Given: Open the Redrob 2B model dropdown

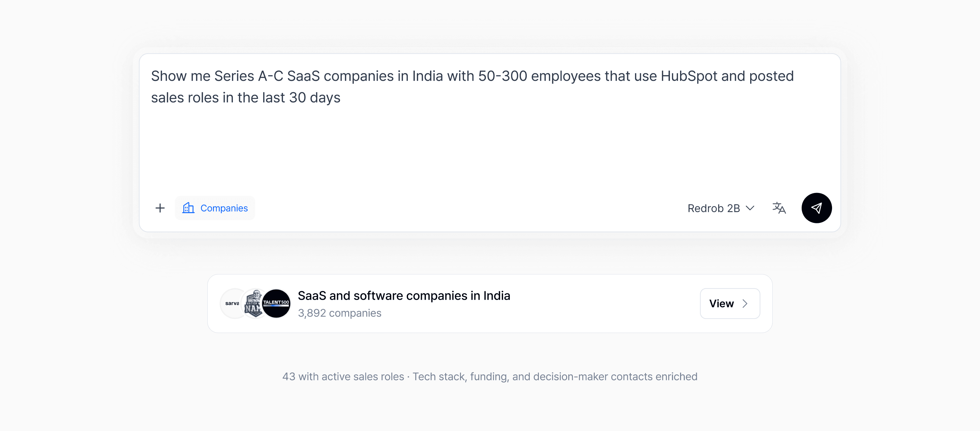Looking at the screenshot, I should (x=713, y=208).
